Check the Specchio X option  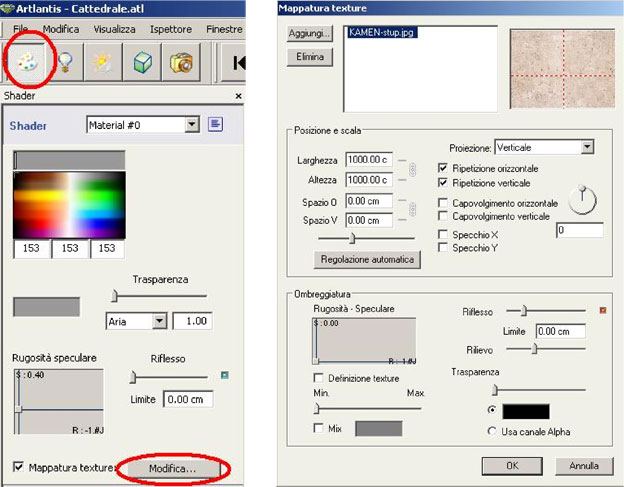(x=444, y=234)
